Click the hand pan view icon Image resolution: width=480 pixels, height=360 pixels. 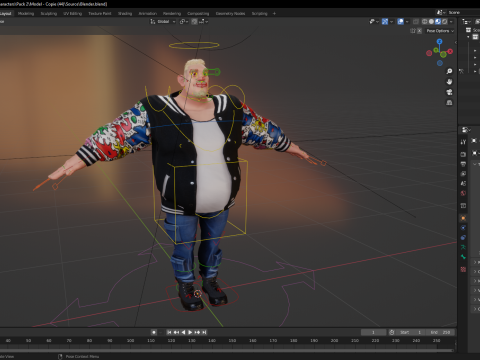pos(449,81)
